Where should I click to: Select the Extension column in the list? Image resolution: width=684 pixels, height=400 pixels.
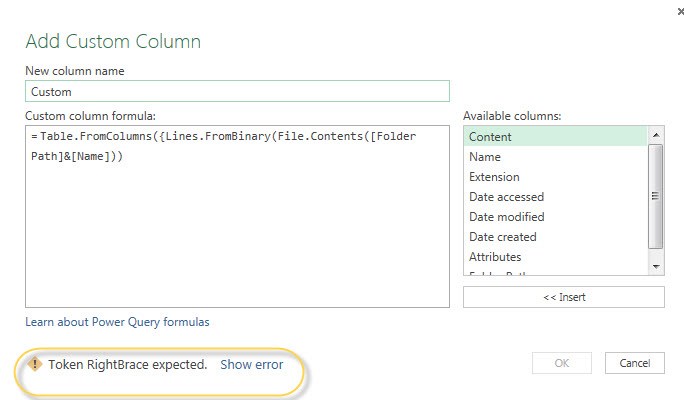click(x=555, y=177)
